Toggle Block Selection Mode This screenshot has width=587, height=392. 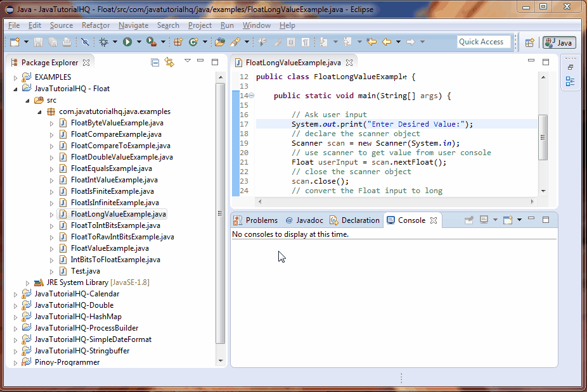(x=291, y=42)
